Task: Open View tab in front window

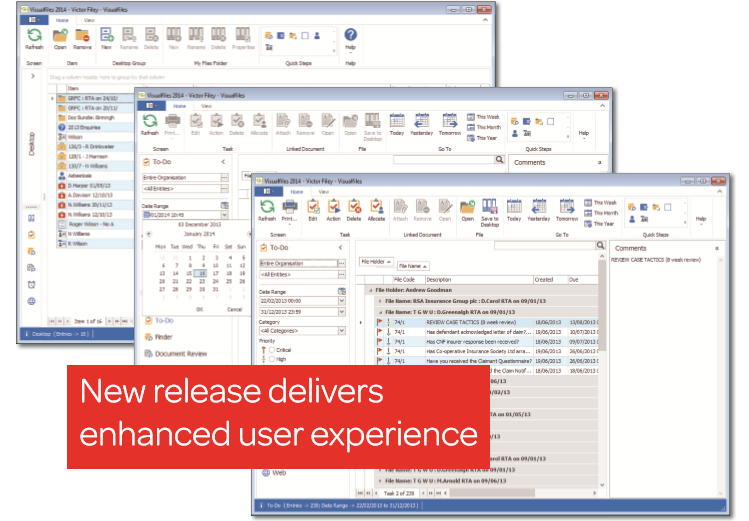Action: 323,191
